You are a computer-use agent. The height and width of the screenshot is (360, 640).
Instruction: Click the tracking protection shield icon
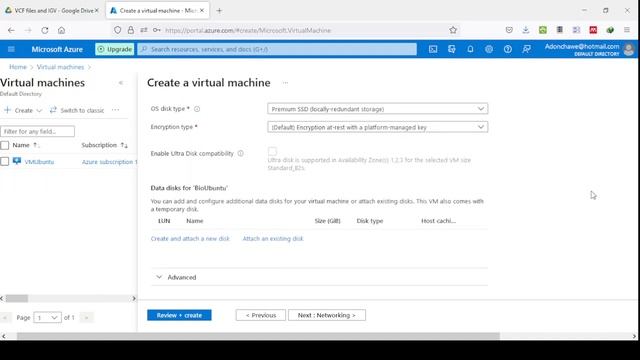tap(118, 30)
